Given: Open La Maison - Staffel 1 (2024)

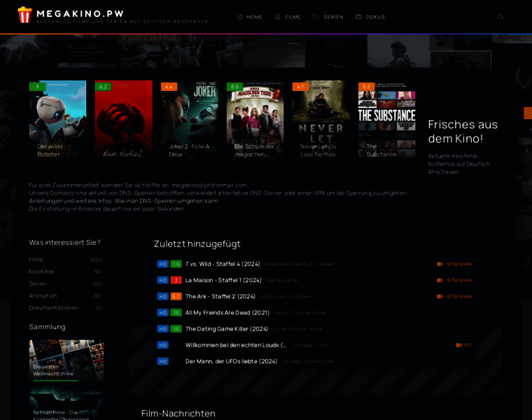Looking at the screenshot, I should point(223,280).
